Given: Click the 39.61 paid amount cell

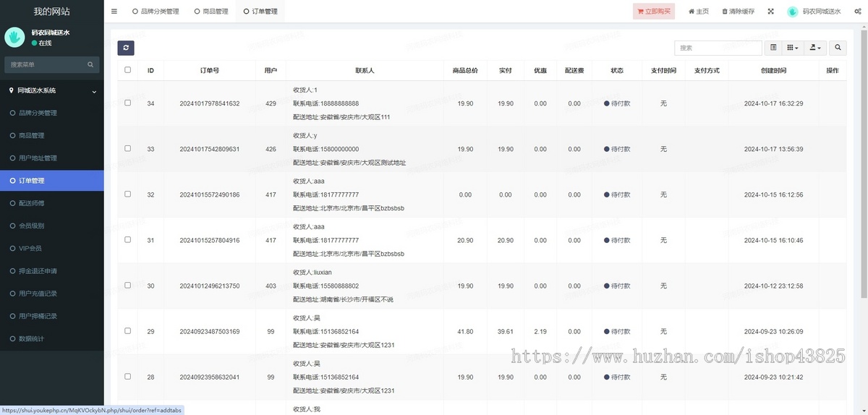Looking at the screenshot, I should pyautogui.click(x=506, y=331).
